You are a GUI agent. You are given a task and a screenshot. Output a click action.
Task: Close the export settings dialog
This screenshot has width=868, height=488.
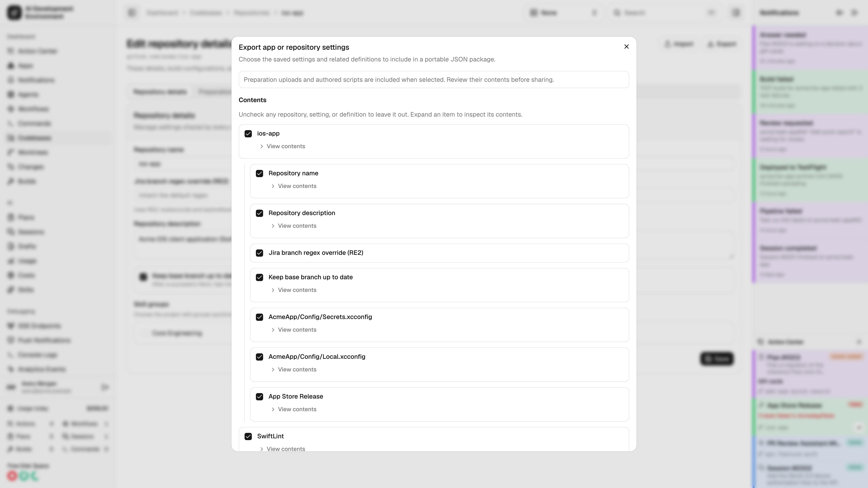tap(626, 47)
